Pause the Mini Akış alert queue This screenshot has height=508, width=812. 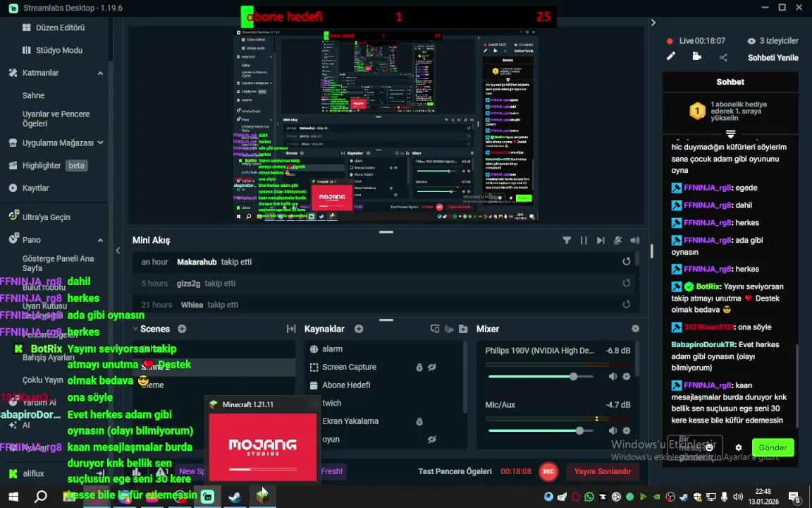point(584,241)
